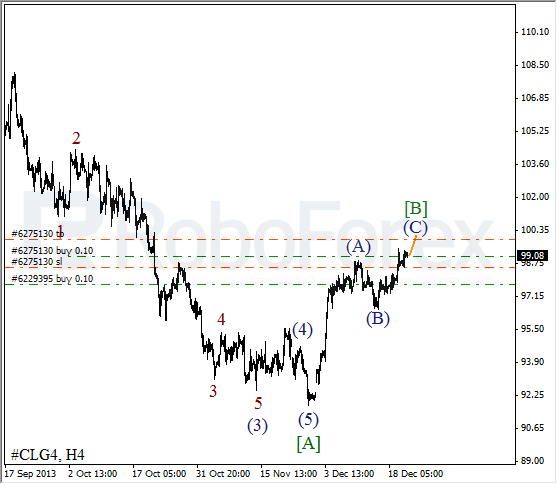Select the green [A] wave label
Screen dimensions: 557x484
pyautogui.click(x=308, y=444)
